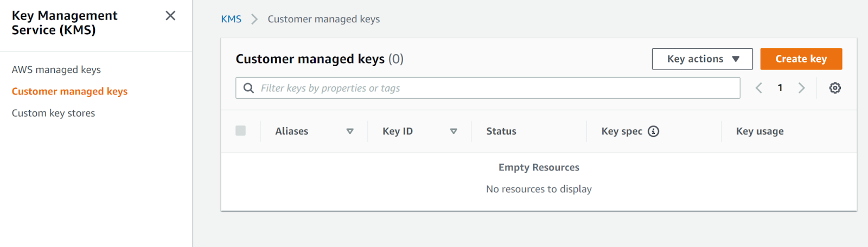868x247 pixels.
Task: Expand the Key actions dropdown
Action: click(702, 59)
